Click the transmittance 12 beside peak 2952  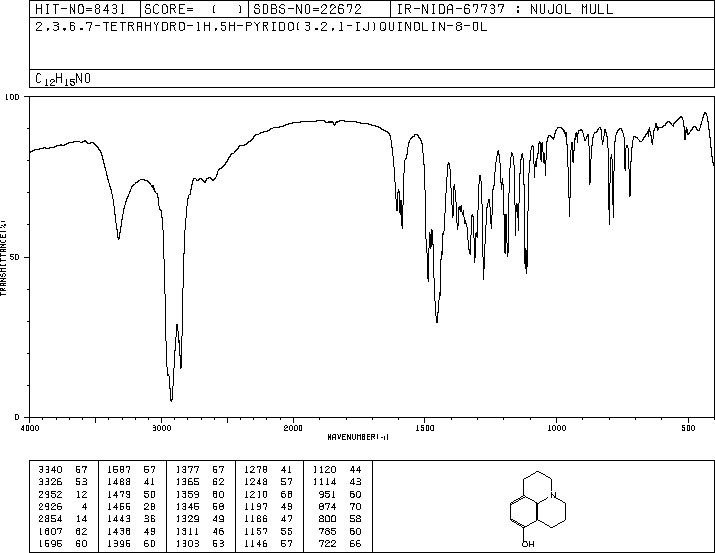coord(81,494)
